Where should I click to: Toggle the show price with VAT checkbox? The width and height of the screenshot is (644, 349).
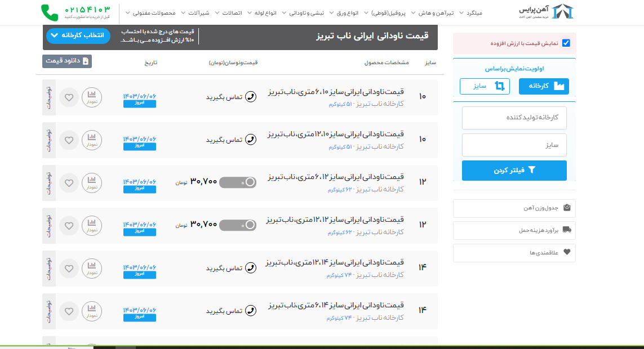point(566,43)
